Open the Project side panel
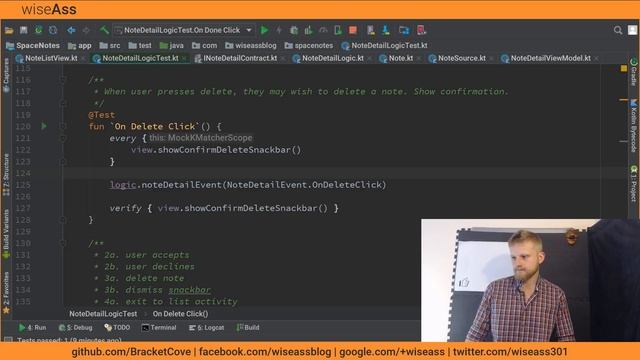 (x=633, y=184)
